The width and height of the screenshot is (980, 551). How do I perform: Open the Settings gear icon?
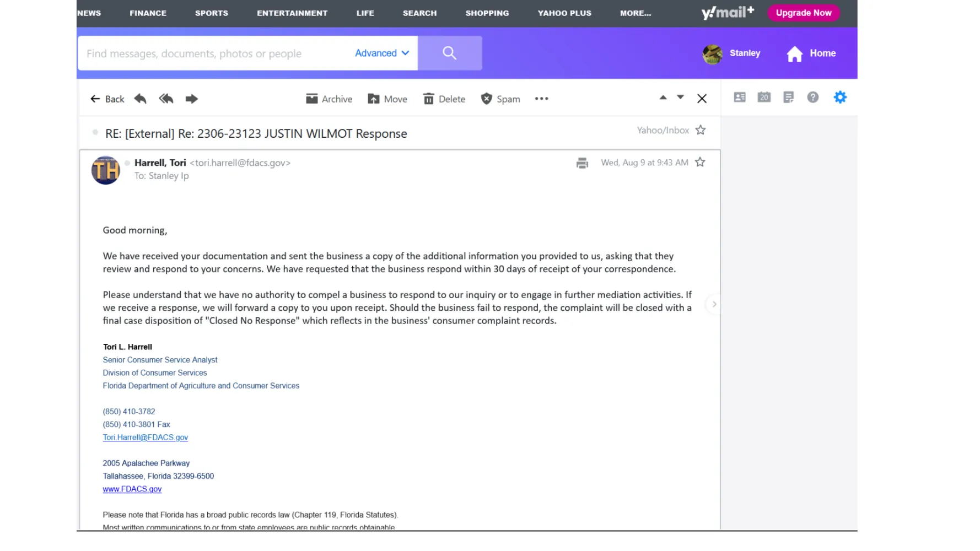(840, 98)
